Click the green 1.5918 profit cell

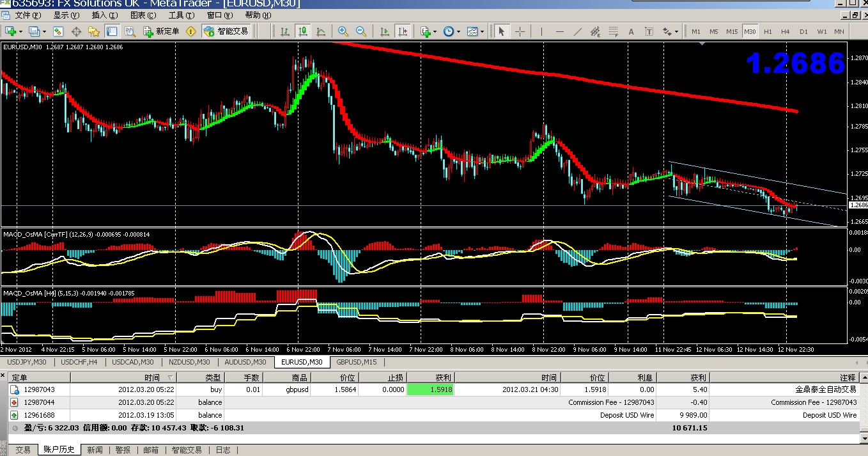pyautogui.click(x=430, y=389)
